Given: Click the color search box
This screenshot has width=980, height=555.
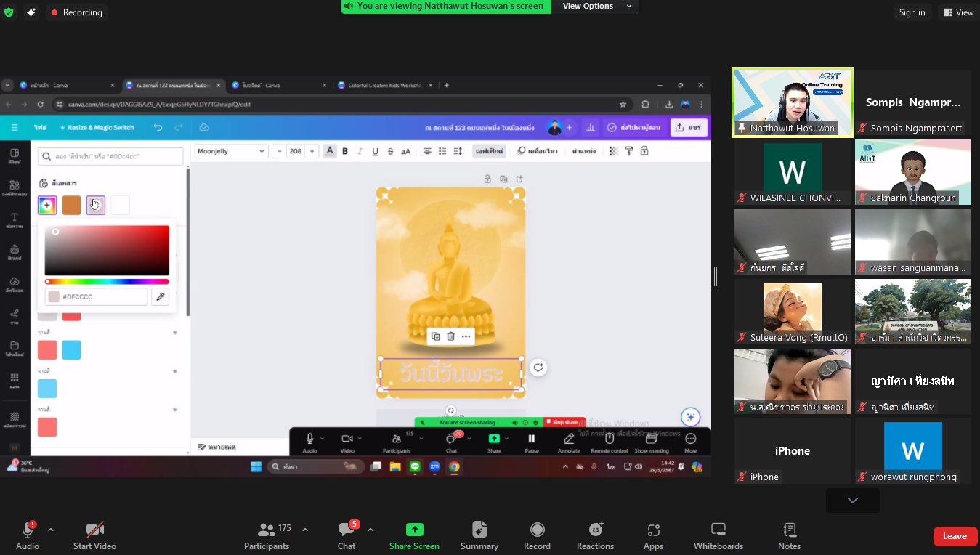Looking at the screenshot, I should click(x=110, y=156).
